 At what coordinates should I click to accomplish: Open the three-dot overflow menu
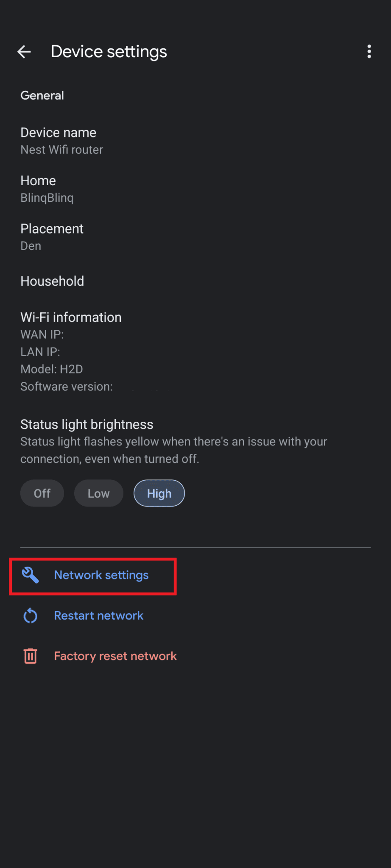tap(369, 51)
